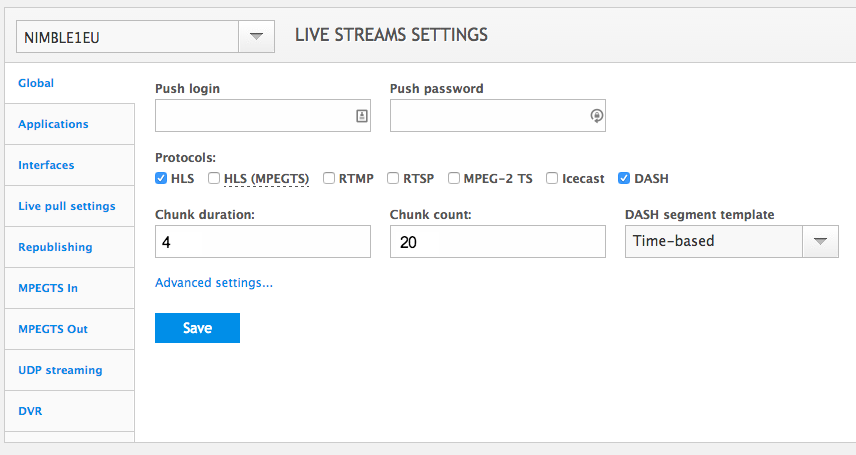Screen dimensions: 856x455
Task: Expand the DASH segment template dropdown
Action: point(820,241)
